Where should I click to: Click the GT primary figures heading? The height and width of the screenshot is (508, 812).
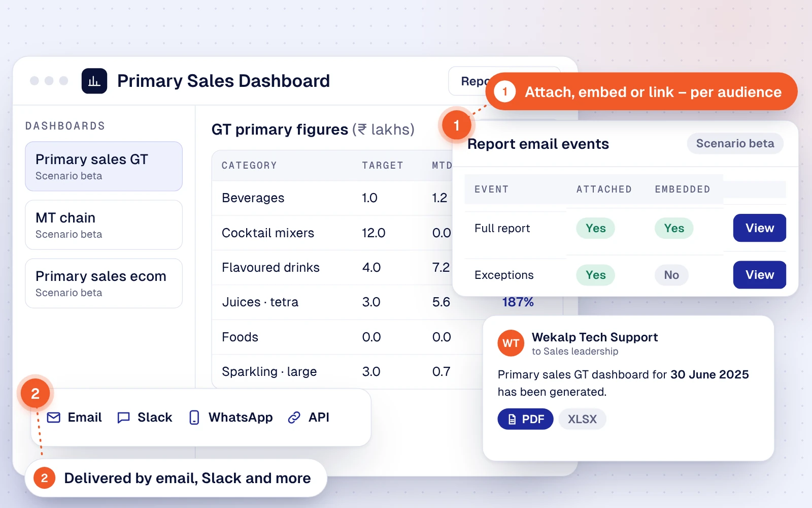(280, 130)
